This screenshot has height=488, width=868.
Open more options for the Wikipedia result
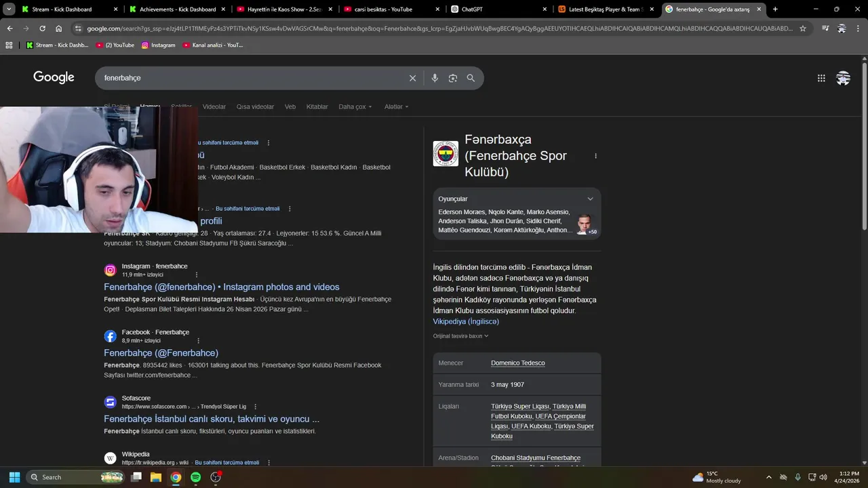(269, 463)
